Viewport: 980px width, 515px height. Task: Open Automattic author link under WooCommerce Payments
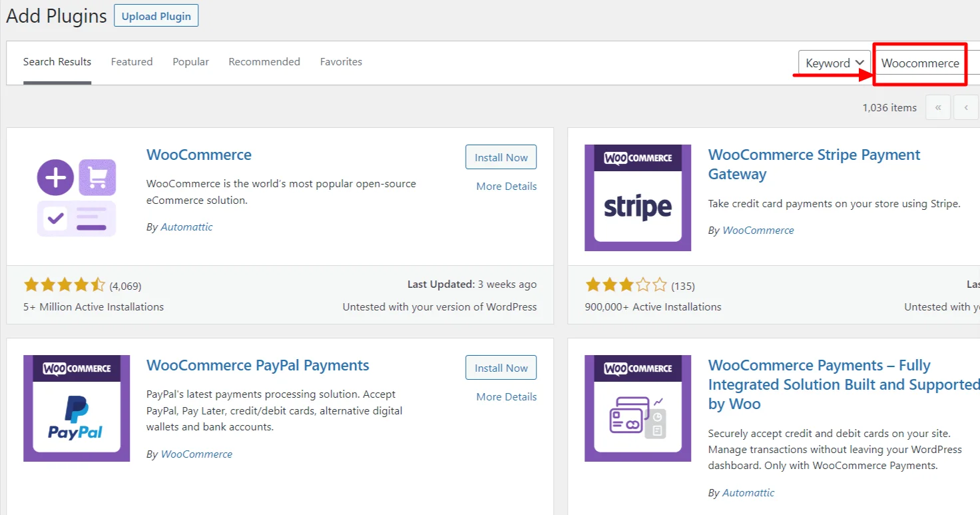pos(748,493)
